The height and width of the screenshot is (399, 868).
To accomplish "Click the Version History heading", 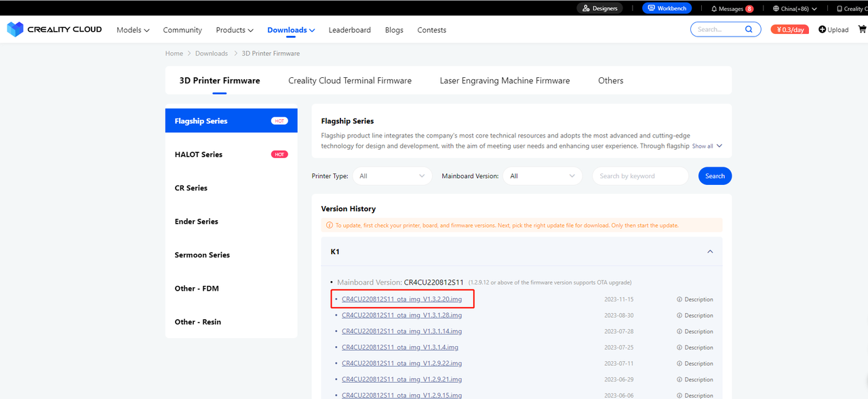I will (x=349, y=209).
